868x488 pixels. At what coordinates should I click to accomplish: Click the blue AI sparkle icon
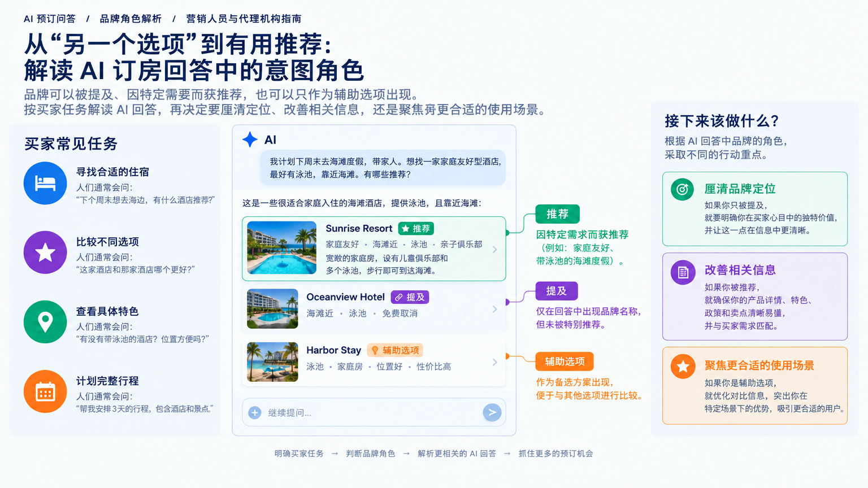point(250,140)
